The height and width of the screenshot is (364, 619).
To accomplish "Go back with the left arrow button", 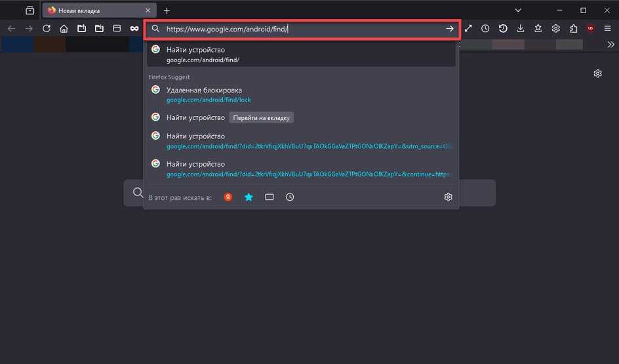I will tap(11, 28).
